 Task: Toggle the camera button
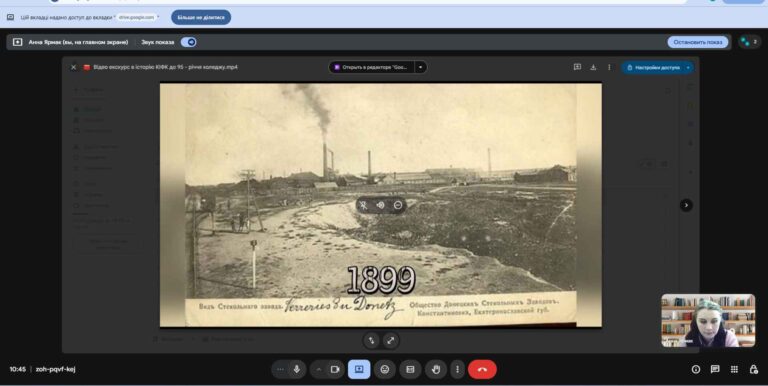coord(335,369)
